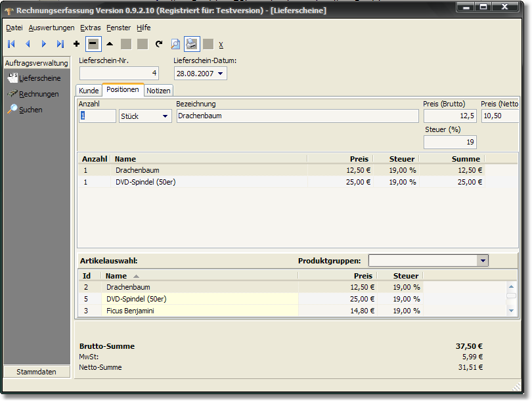Delete record with minus icon

coord(93,44)
